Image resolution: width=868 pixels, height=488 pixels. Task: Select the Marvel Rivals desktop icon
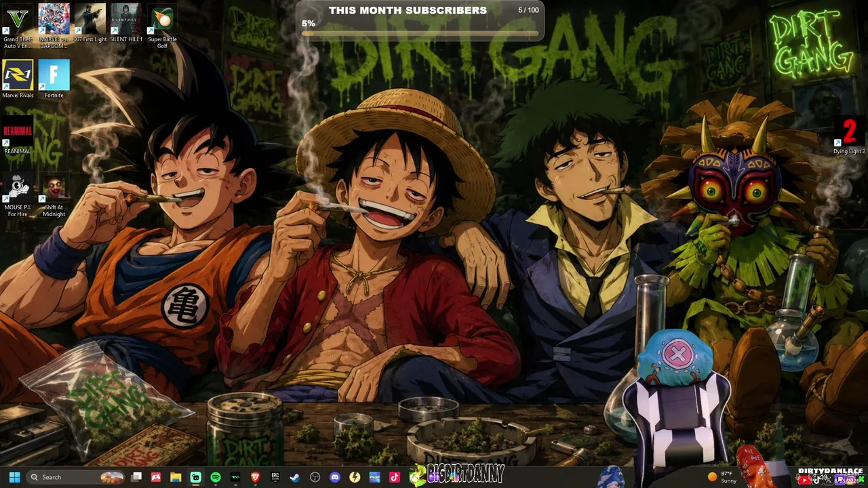[18, 79]
